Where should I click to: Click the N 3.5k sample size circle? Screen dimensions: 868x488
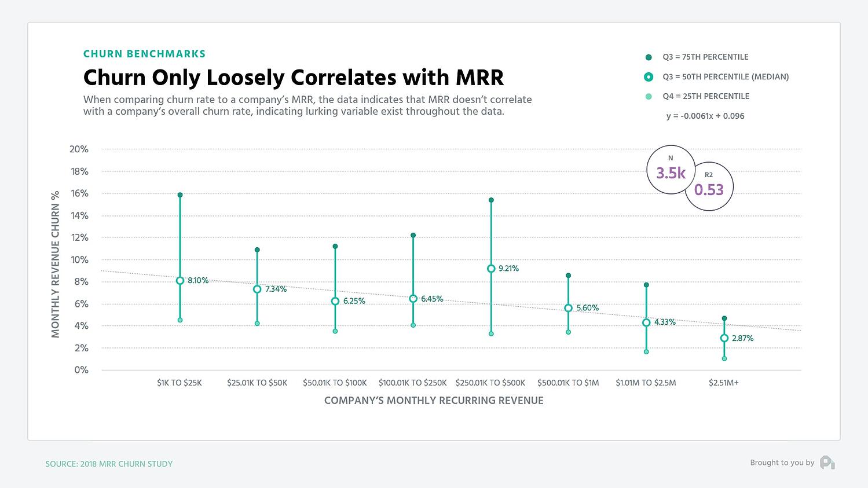(x=671, y=170)
